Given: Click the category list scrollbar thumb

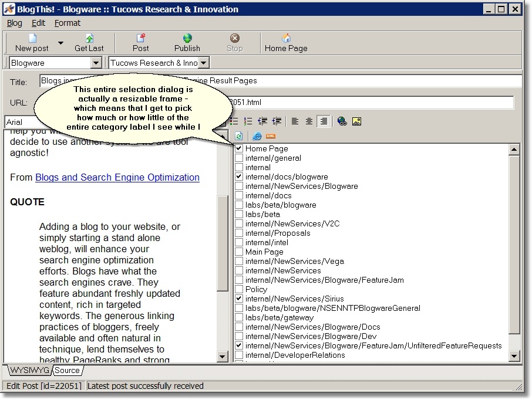Looking at the screenshot, I should click(x=514, y=244).
